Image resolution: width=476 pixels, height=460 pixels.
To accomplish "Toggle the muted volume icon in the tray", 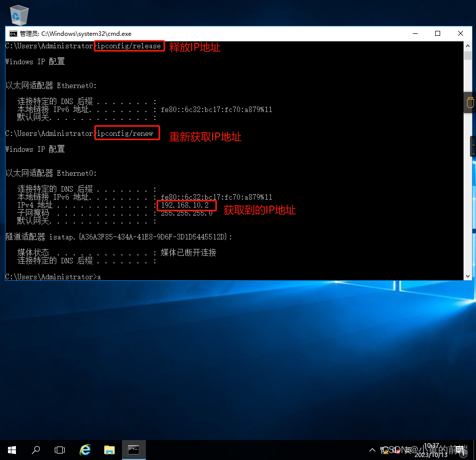I will pyautogui.click(x=396, y=450).
